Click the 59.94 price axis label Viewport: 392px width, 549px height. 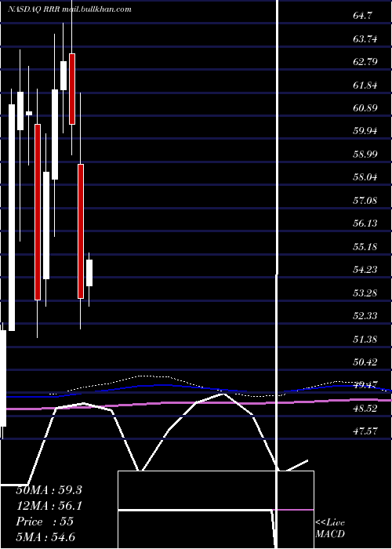click(365, 131)
